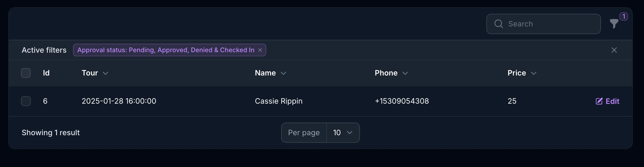
Task: Select the Id column header
Action: [x=47, y=73]
